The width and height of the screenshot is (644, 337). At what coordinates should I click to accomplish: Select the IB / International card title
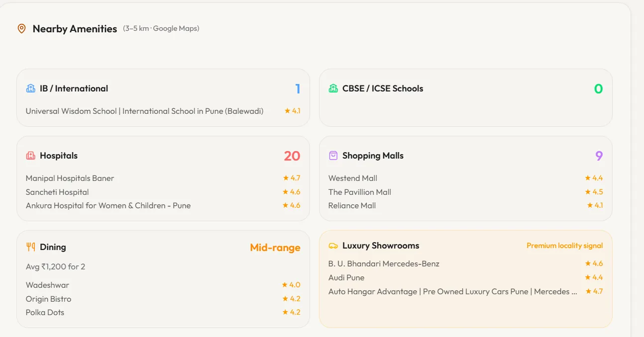(x=74, y=88)
